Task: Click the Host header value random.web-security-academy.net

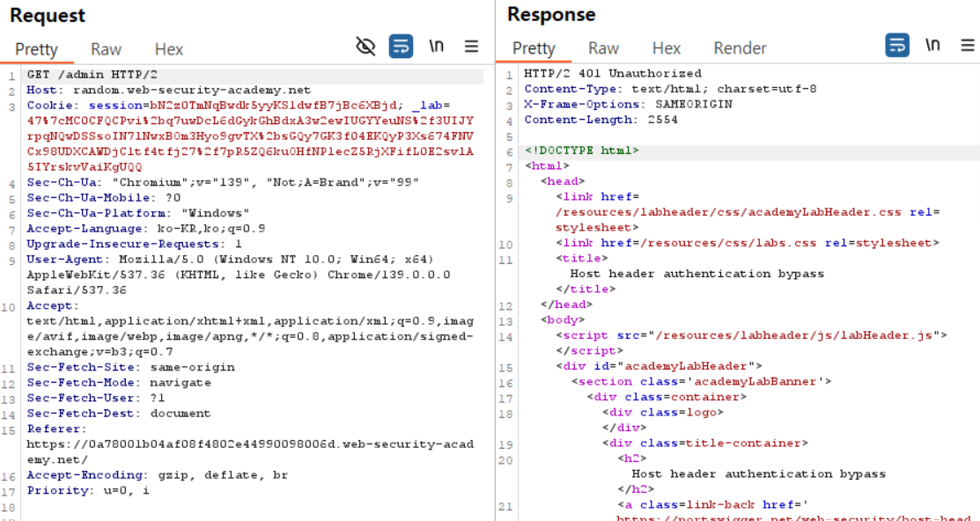Action: 192,90
